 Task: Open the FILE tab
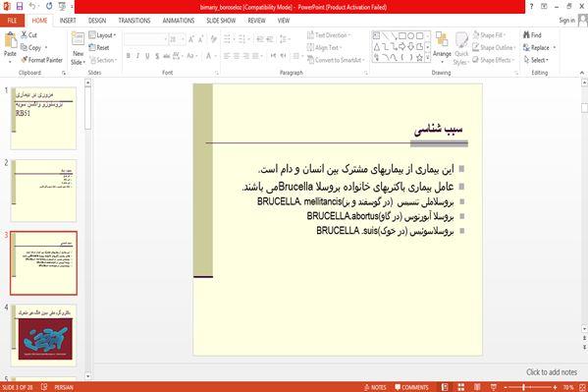coord(12,21)
